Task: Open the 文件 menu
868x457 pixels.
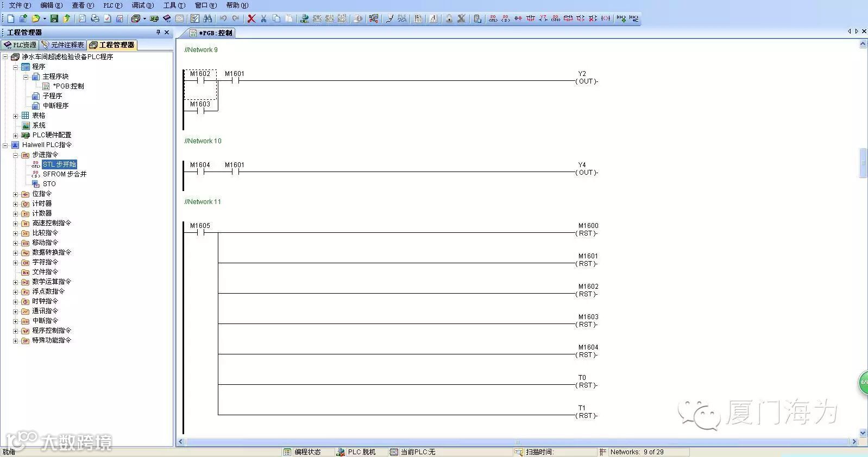Action: tap(20, 5)
